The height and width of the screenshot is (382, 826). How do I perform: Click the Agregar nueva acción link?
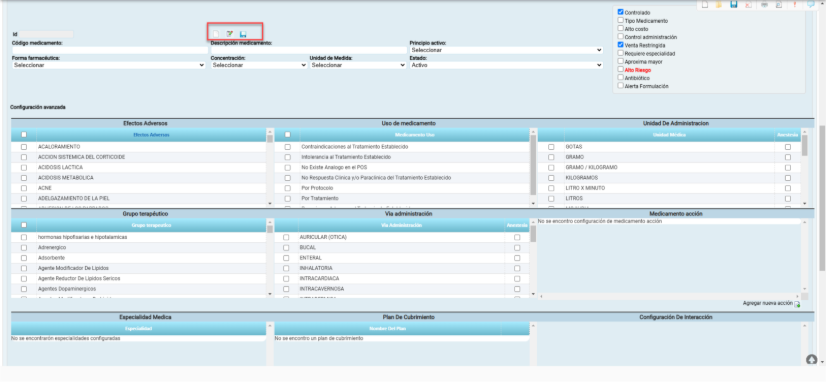click(x=768, y=303)
